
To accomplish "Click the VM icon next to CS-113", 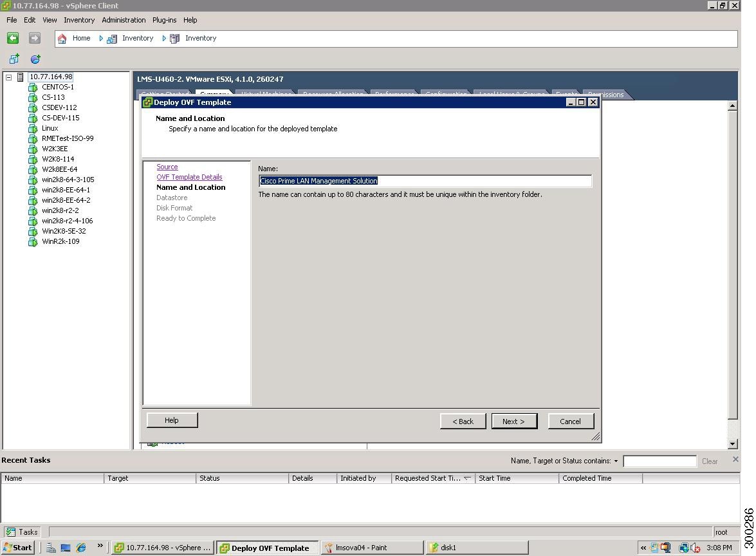I will pos(33,97).
